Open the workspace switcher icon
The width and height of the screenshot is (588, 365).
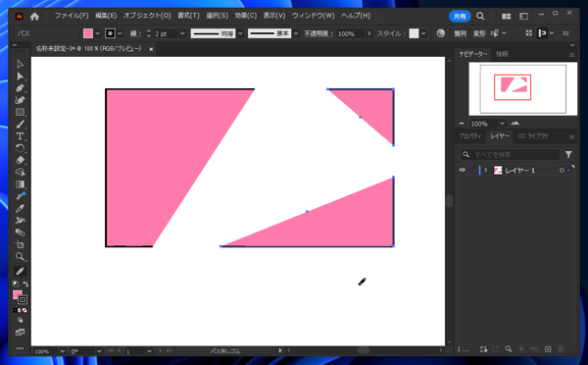tap(523, 16)
